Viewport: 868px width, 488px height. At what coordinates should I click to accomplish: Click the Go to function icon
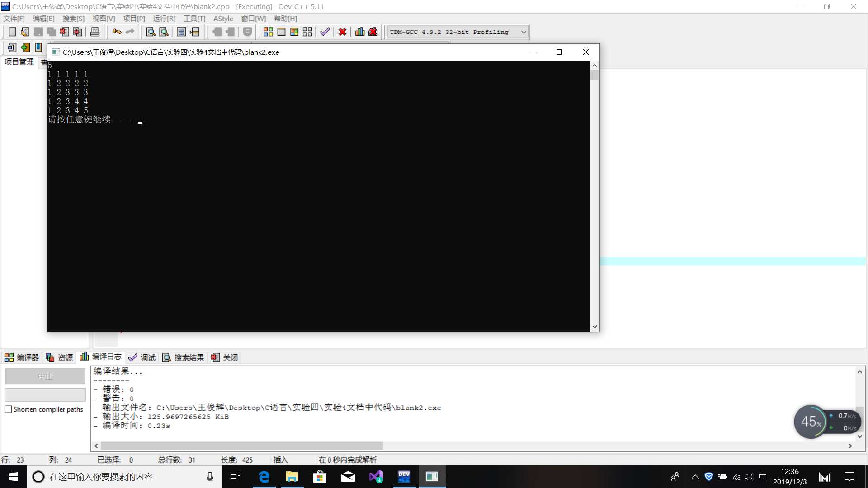181,32
